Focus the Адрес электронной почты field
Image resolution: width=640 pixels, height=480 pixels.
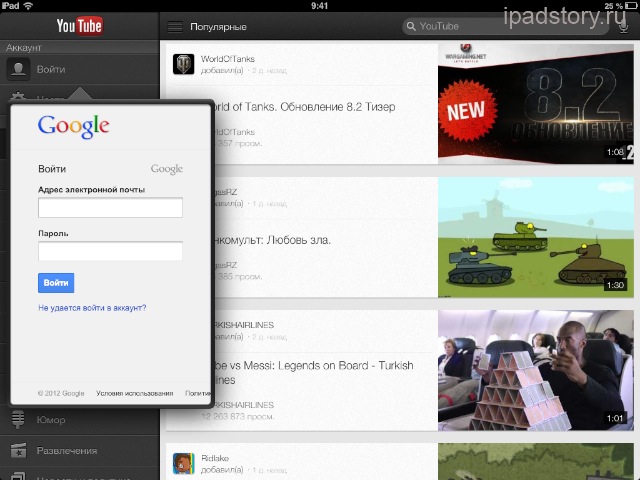(x=110, y=208)
